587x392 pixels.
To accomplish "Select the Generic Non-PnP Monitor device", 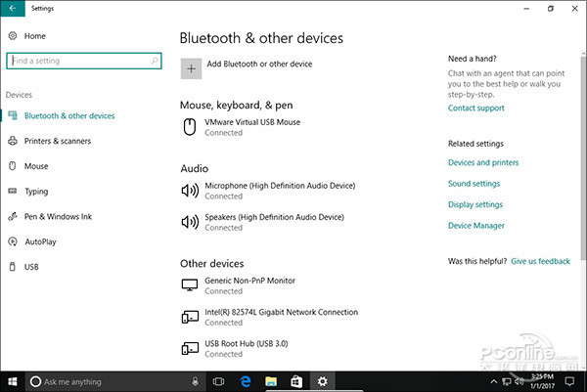I will 249,285.
